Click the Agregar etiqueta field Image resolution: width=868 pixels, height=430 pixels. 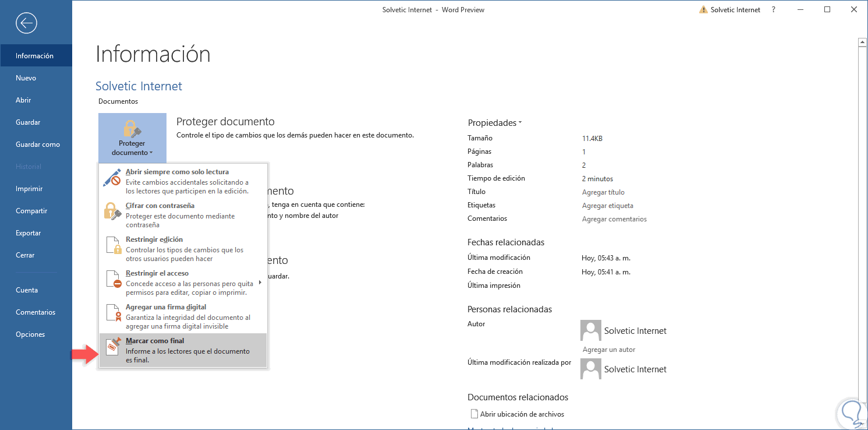point(608,206)
